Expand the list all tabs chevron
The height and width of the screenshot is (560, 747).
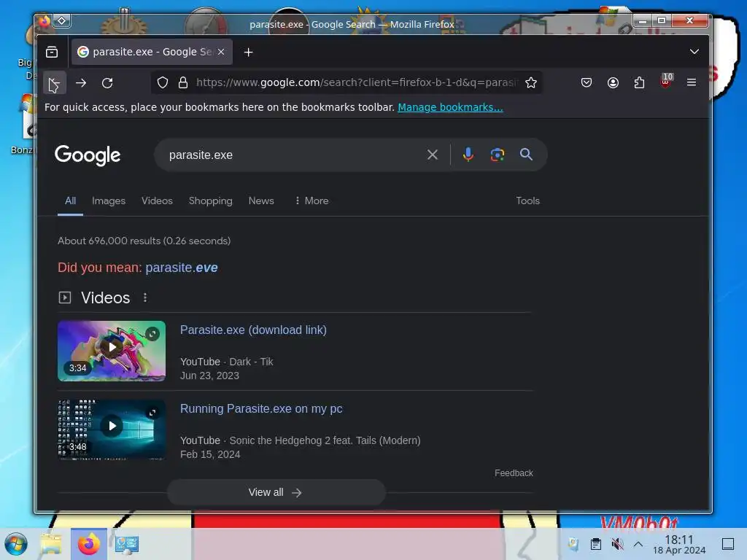694,52
